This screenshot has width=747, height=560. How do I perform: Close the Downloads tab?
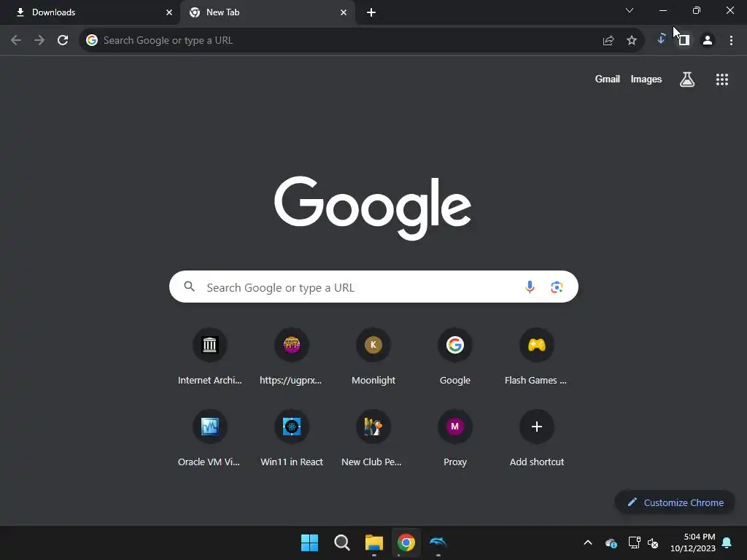click(169, 12)
